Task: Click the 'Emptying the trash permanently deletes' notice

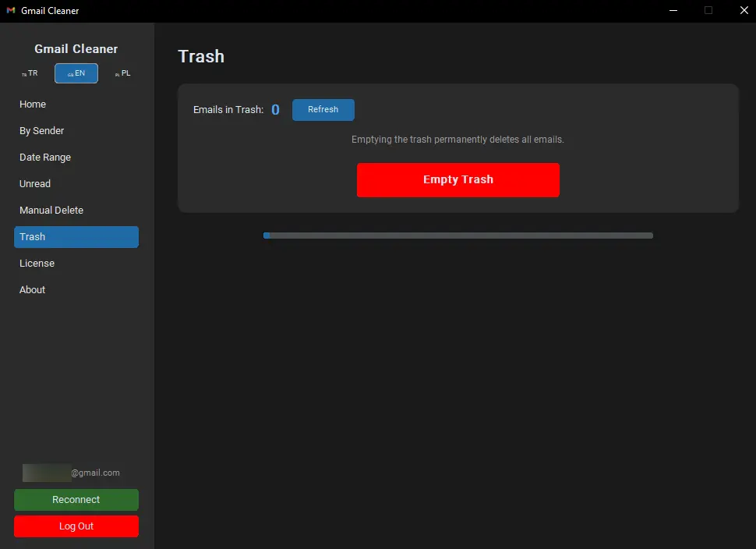Action: pos(457,140)
